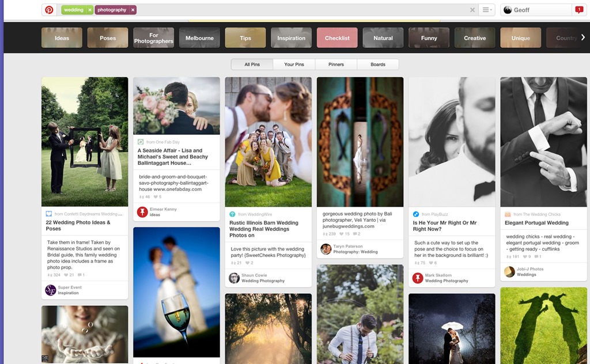Click the PlayBuzz source icon
The width and height of the screenshot is (590, 364).
coord(416,214)
